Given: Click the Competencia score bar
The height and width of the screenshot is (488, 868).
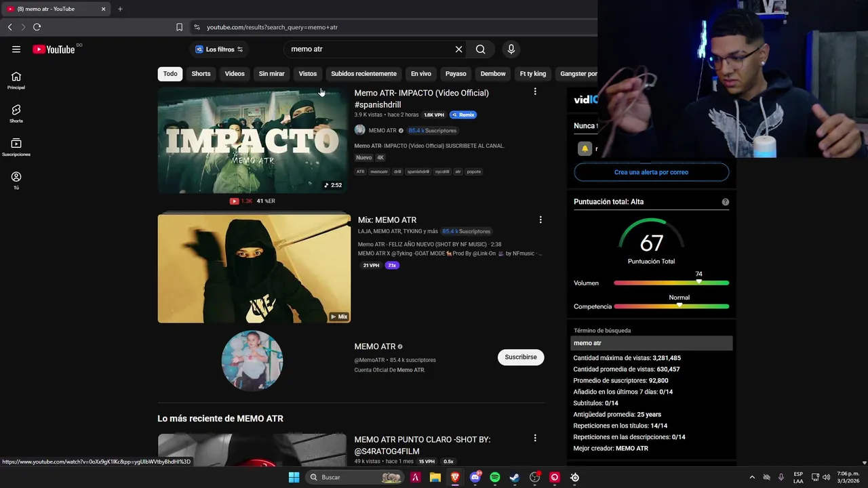Looking at the screenshot, I should coord(671,306).
